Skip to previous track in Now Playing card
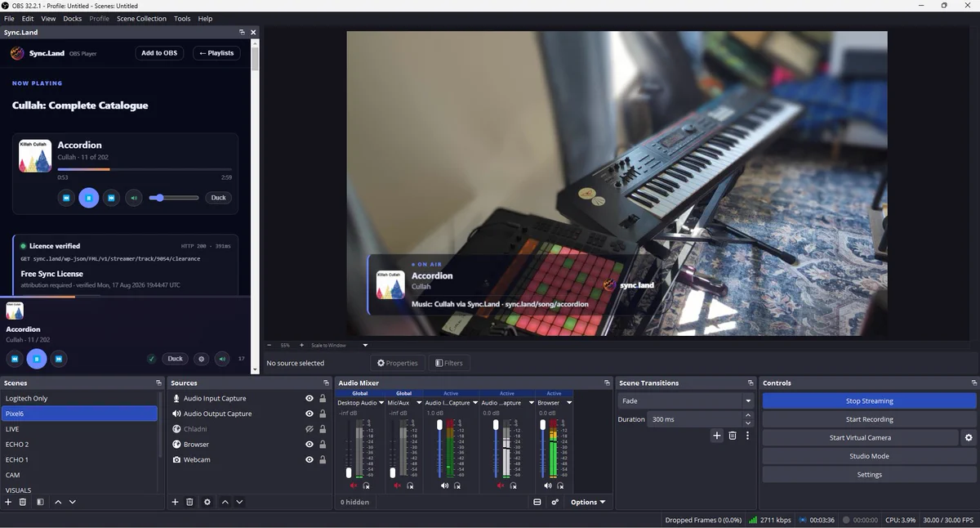Screen dimensions: 980x528 click(66, 198)
